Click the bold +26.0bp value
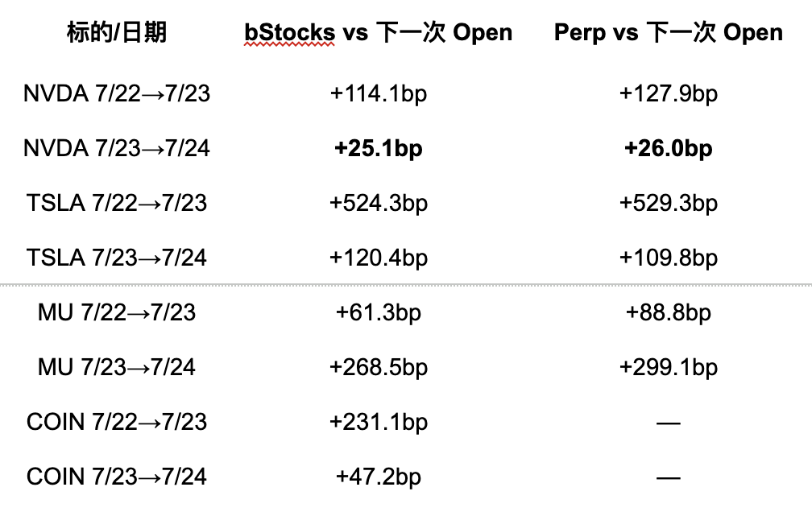This screenshot has height=512, width=812. point(668,149)
